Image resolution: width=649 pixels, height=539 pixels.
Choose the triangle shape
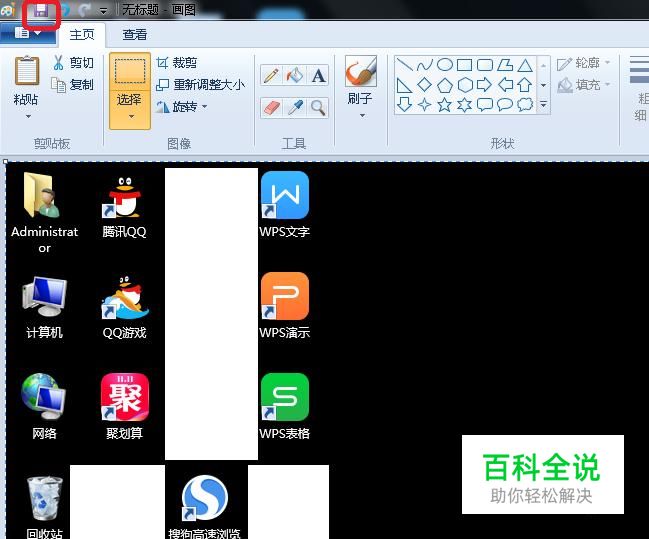click(525, 65)
